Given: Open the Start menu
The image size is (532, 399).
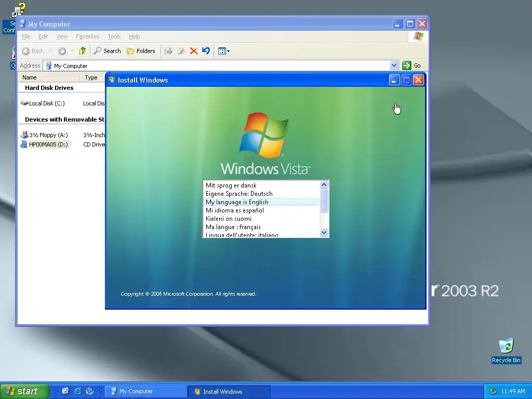Looking at the screenshot, I should pos(24,391).
